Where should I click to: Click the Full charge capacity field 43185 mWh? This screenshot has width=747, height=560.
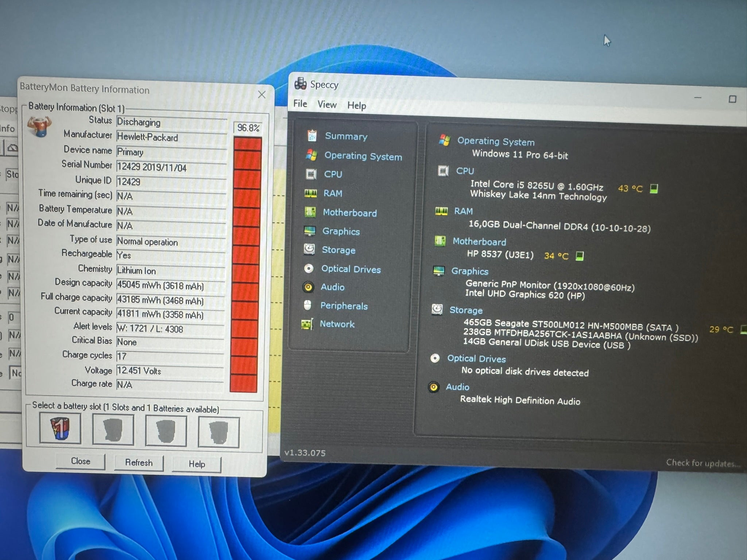tap(170, 300)
